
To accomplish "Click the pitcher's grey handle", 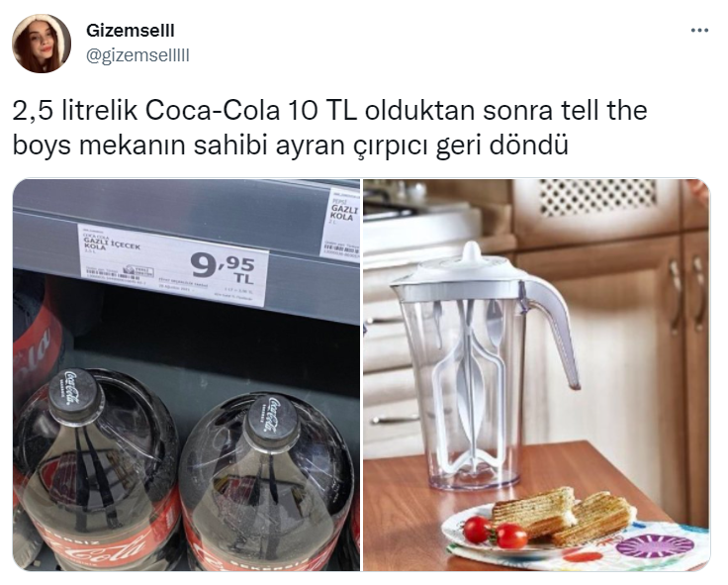I will pyautogui.click(x=554, y=332).
